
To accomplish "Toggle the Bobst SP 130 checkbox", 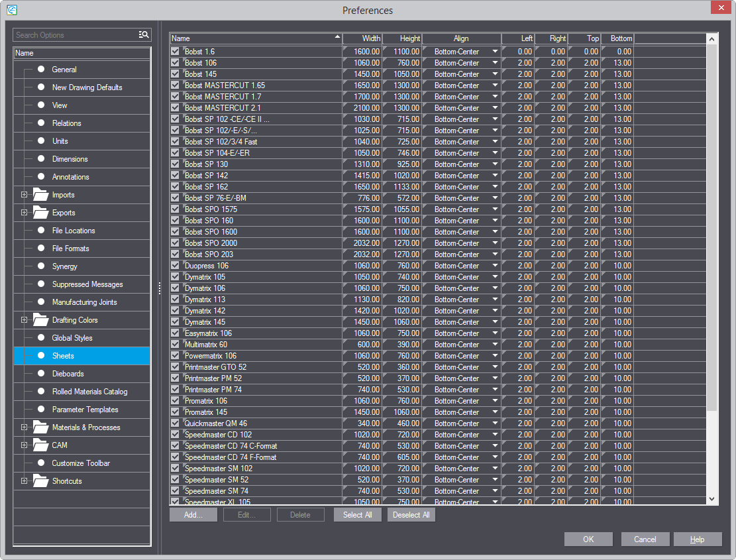I will (x=175, y=164).
